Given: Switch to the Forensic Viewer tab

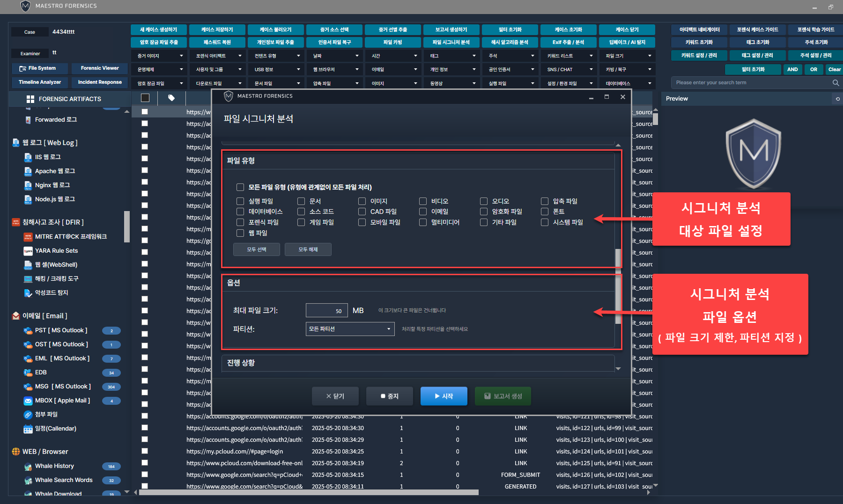Looking at the screenshot, I should (x=100, y=68).
